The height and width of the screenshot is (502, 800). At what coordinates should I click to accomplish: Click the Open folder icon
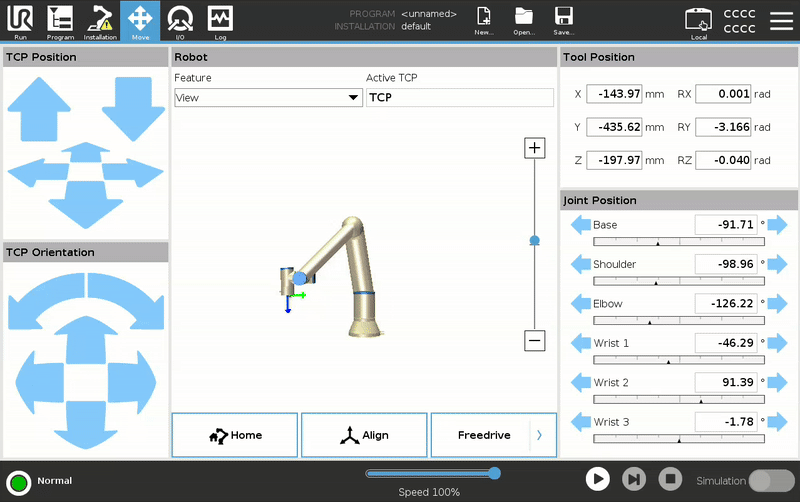pos(523,17)
